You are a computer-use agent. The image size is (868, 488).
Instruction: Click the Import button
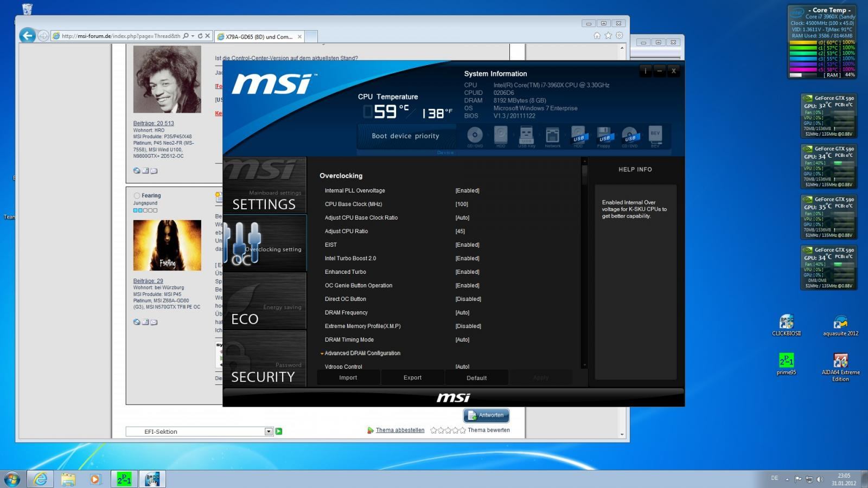[x=348, y=378]
